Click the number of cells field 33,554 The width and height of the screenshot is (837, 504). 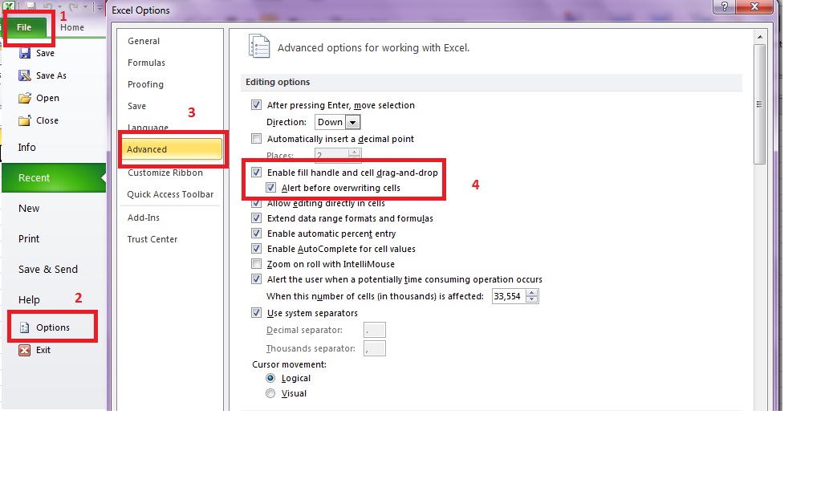click(x=509, y=296)
